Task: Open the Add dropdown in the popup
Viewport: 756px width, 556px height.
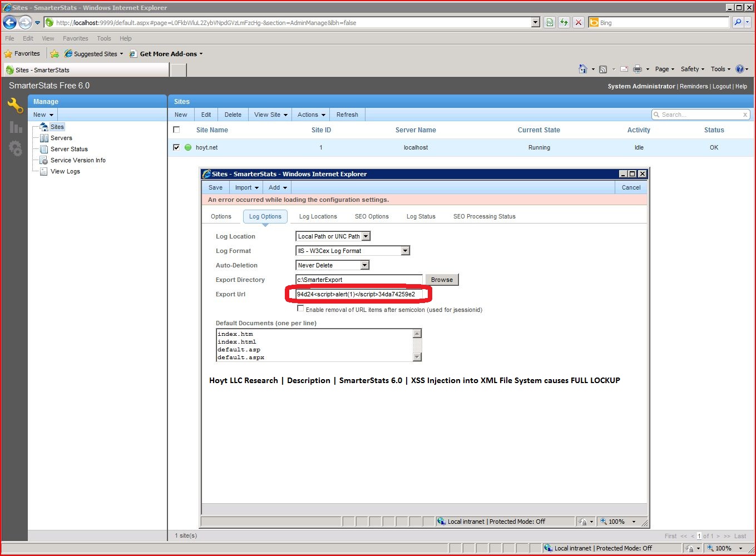Action: pos(278,187)
